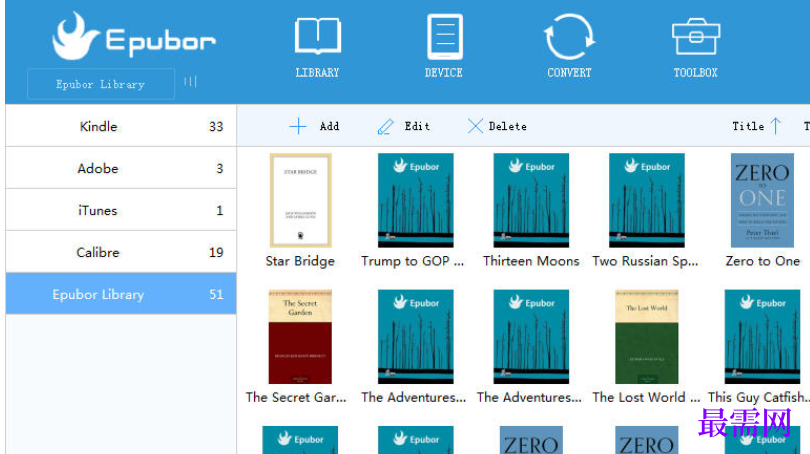Click the Kindle count 33
This screenshot has width=810, height=454.
216,127
